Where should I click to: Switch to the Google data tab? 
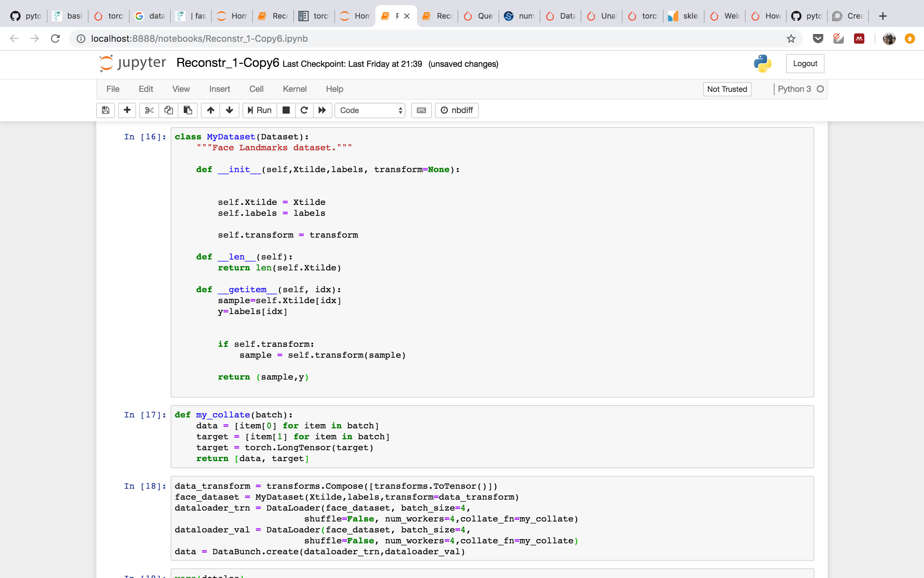(x=150, y=16)
